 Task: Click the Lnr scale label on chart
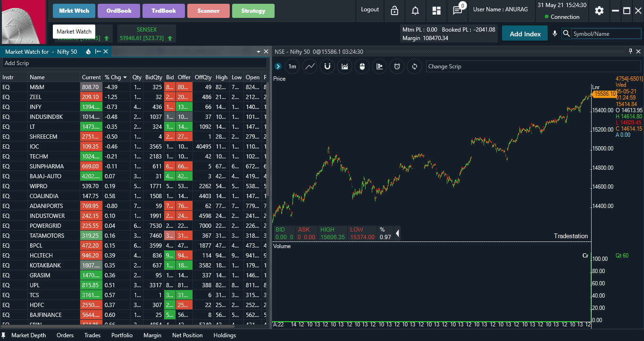click(595, 87)
